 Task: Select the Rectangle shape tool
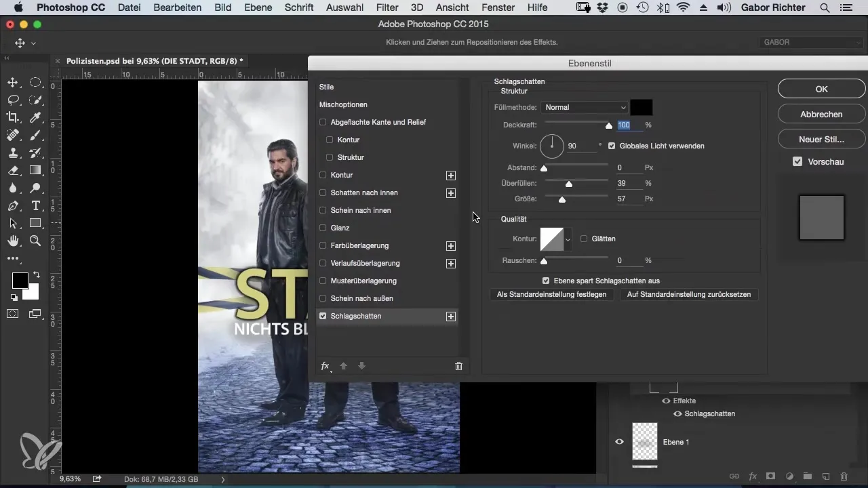point(35,223)
